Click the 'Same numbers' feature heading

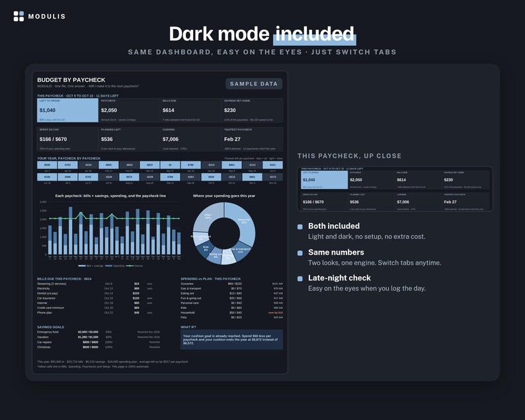click(x=336, y=252)
